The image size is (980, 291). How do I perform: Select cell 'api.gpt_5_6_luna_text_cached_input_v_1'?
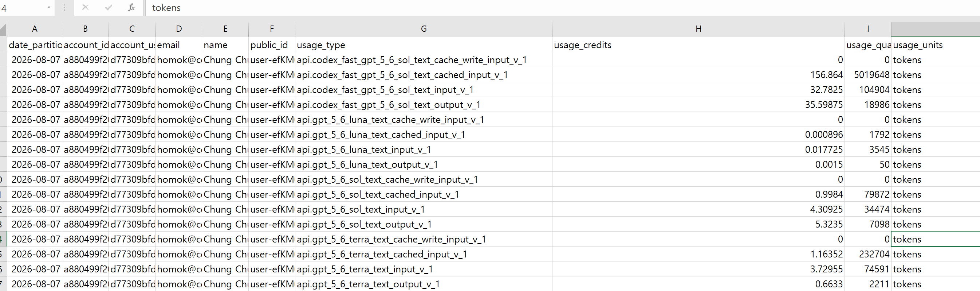click(424, 135)
